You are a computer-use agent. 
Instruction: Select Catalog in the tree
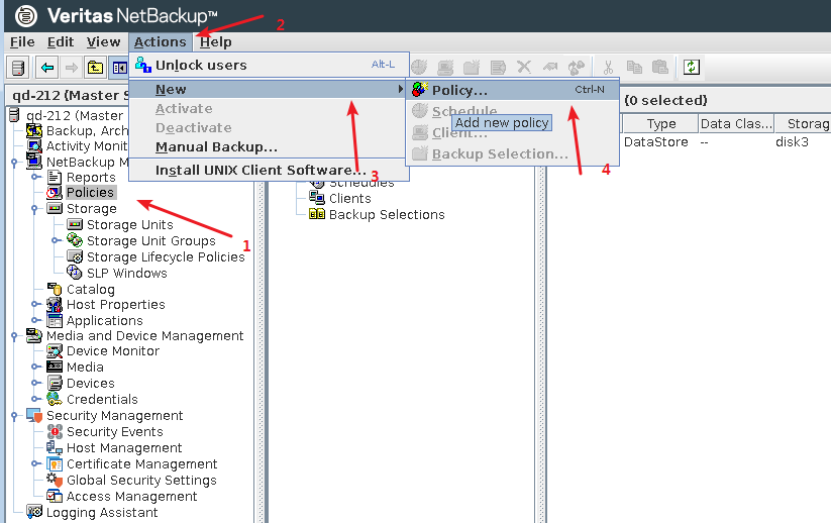[91, 289]
